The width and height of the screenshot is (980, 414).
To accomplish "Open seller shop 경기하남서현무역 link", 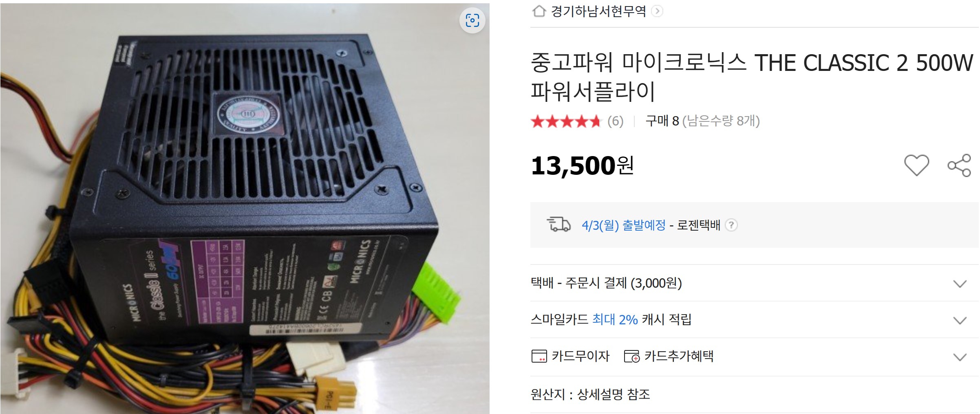I will pos(598,11).
